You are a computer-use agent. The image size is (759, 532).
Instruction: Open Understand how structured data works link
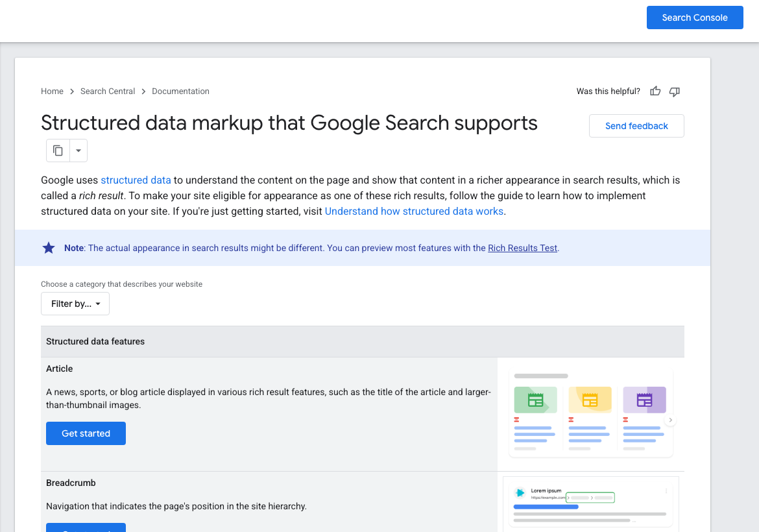(x=414, y=211)
